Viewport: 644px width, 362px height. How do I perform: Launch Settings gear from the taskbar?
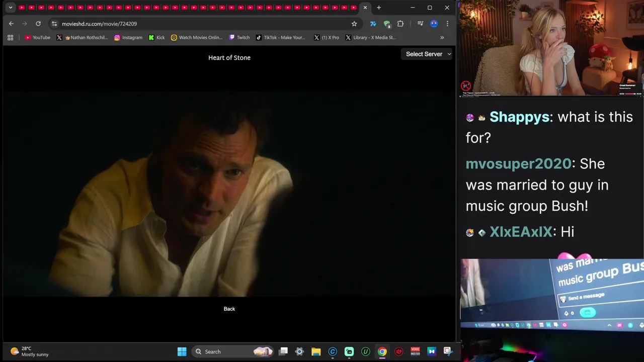pos(299,351)
